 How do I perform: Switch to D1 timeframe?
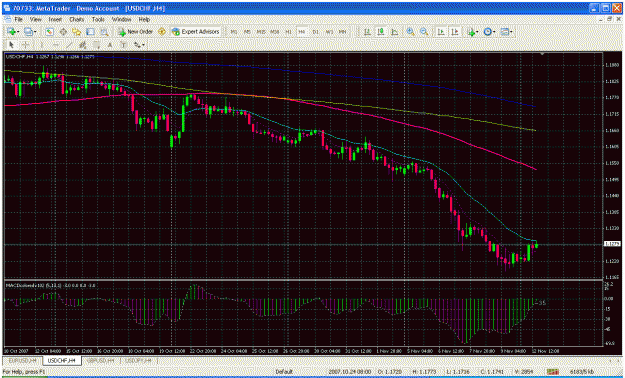[x=315, y=32]
